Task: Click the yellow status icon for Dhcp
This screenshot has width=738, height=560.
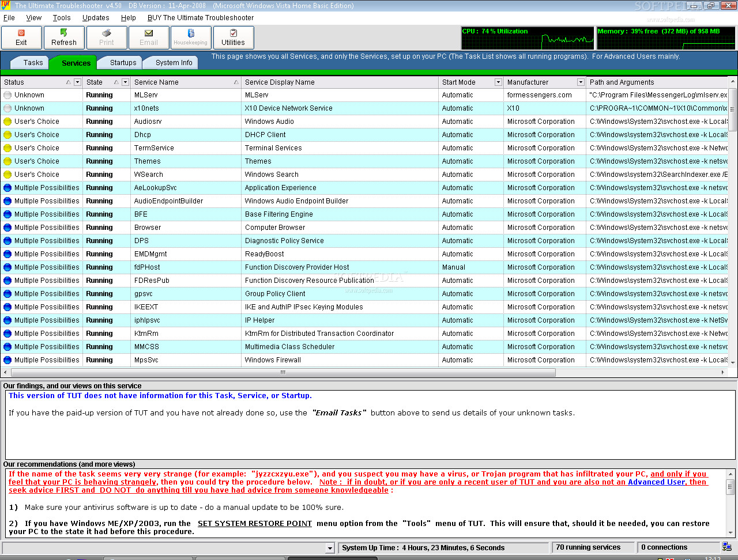Action: click(7, 135)
